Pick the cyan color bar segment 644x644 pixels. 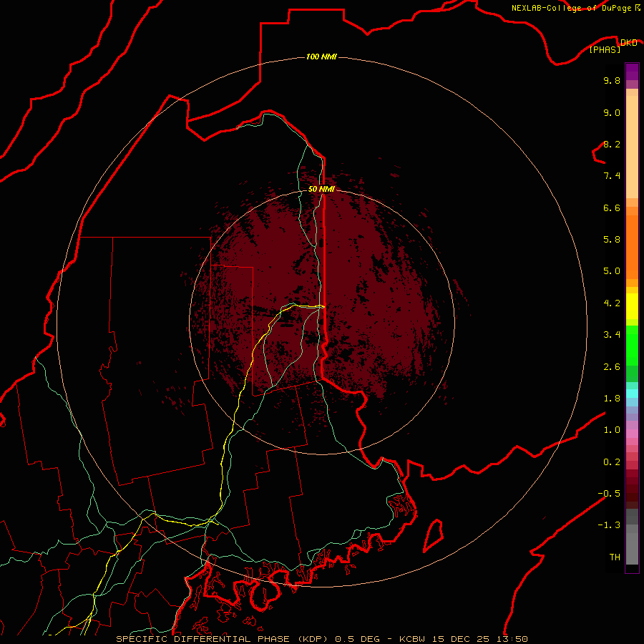pyautogui.click(x=632, y=394)
